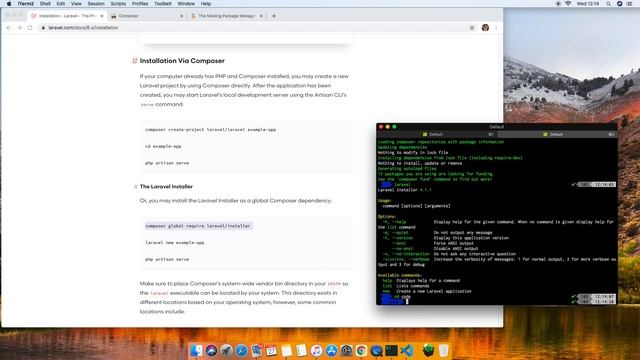Open Notification Center list icon
640x360 pixels.
coord(629,4)
